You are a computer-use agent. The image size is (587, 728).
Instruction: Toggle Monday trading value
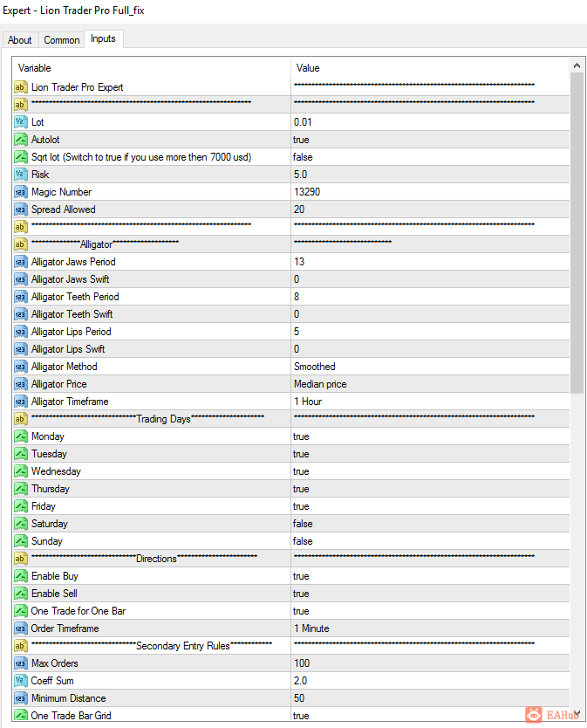click(430, 436)
